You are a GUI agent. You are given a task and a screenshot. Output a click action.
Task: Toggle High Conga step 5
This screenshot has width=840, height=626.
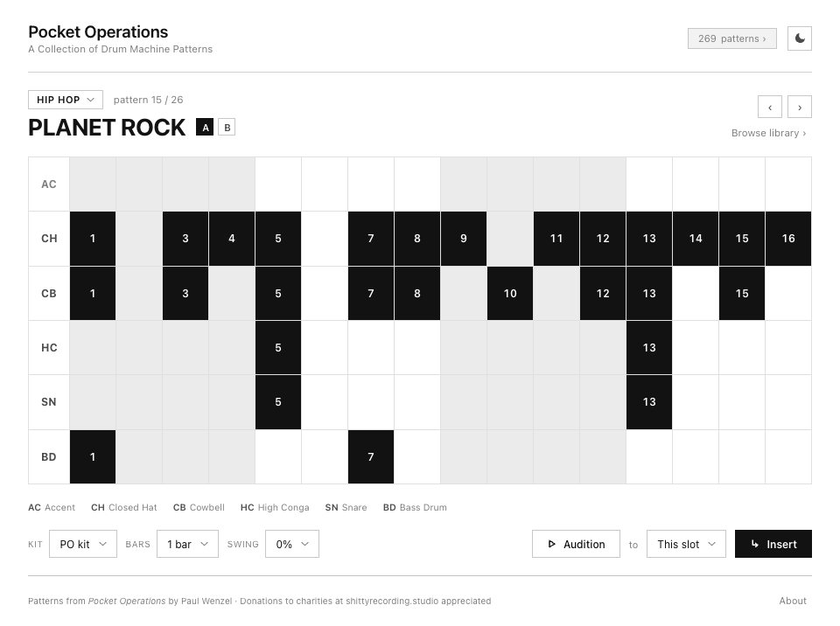pyautogui.click(x=278, y=348)
